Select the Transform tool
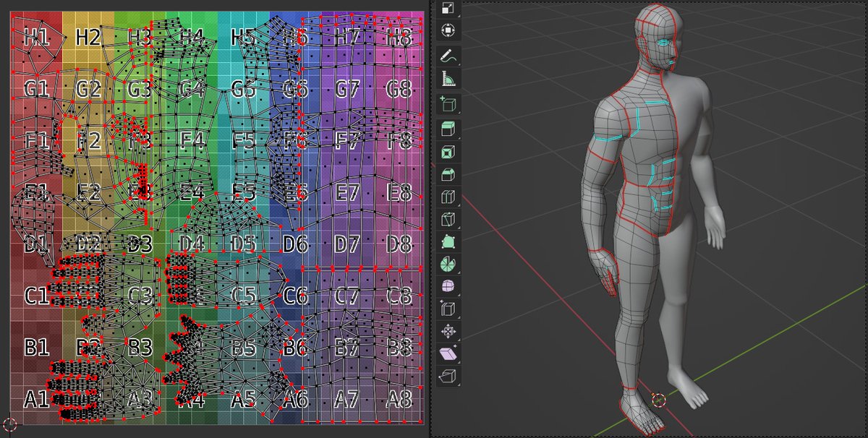This screenshot has width=868, height=438. 448,30
